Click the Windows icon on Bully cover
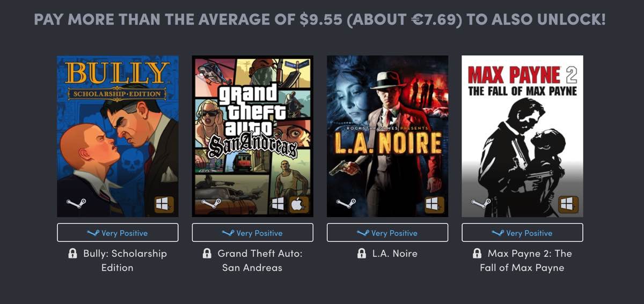 tap(164, 204)
